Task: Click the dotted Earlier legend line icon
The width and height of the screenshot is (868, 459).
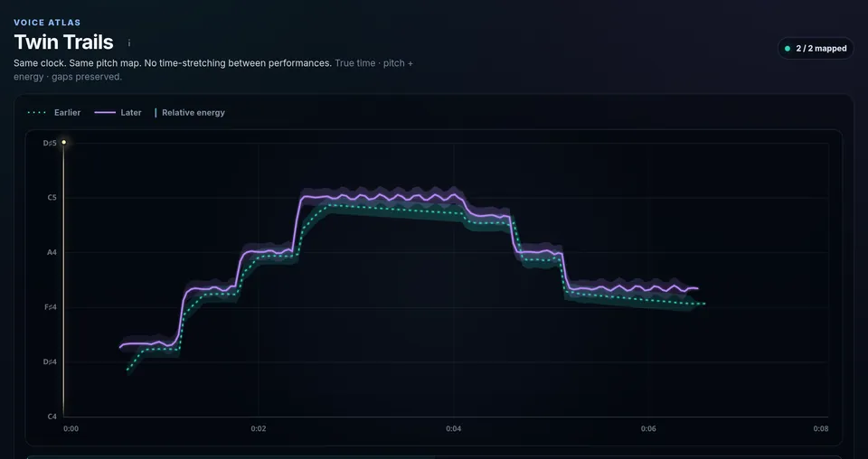Action: pos(36,113)
